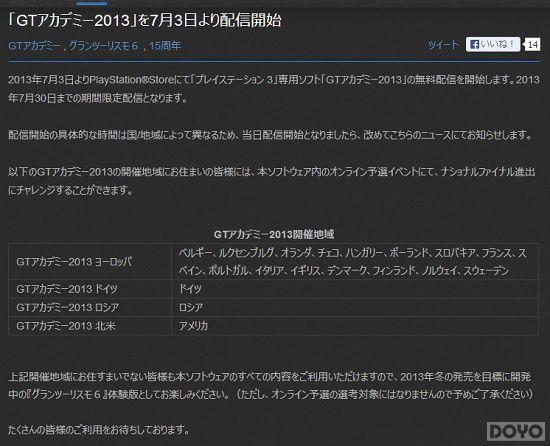Click the GTアカデミー2013 ロシア row label
The height and width of the screenshot is (446, 550).
pyautogui.click(x=68, y=308)
